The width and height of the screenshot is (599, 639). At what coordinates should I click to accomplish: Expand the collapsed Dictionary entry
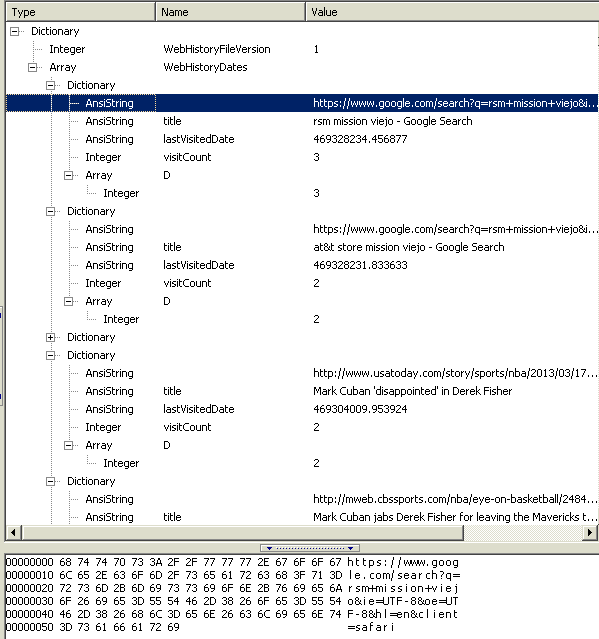[x=51, y=337]
